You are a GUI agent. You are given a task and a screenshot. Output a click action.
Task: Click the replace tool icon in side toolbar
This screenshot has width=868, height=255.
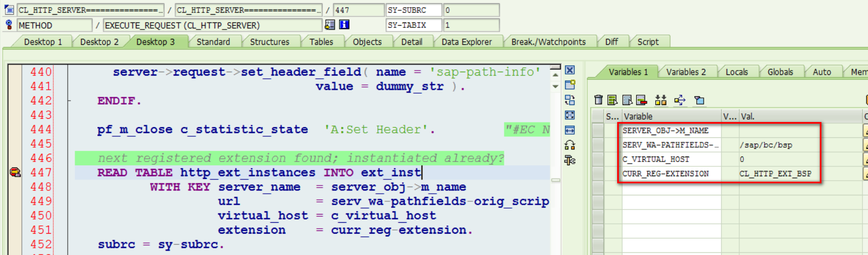[x=570, y=100]
